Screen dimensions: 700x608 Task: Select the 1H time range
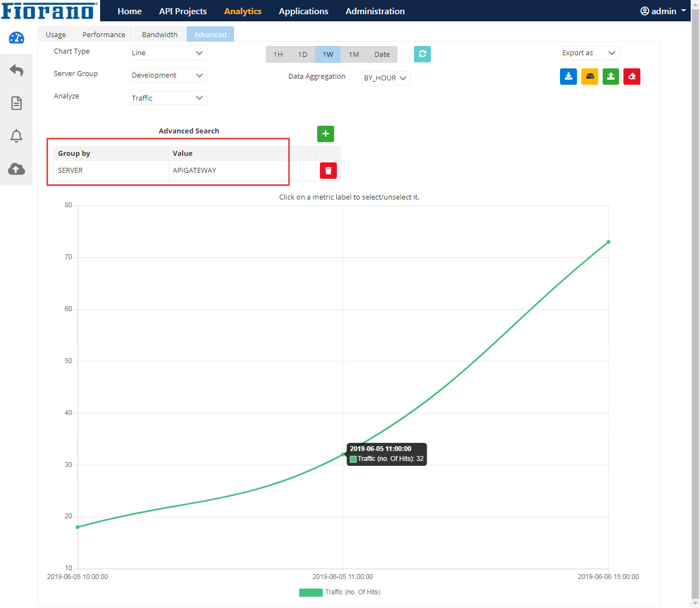coord(278,54)
